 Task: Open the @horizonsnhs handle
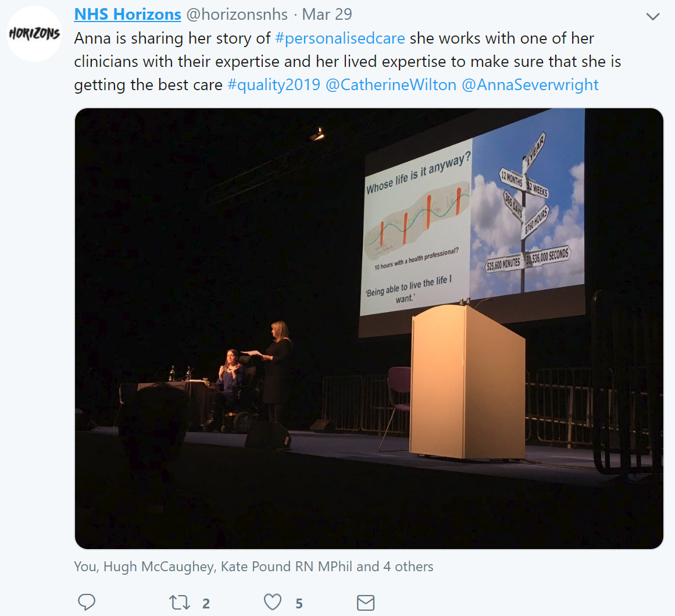[237, 14]
